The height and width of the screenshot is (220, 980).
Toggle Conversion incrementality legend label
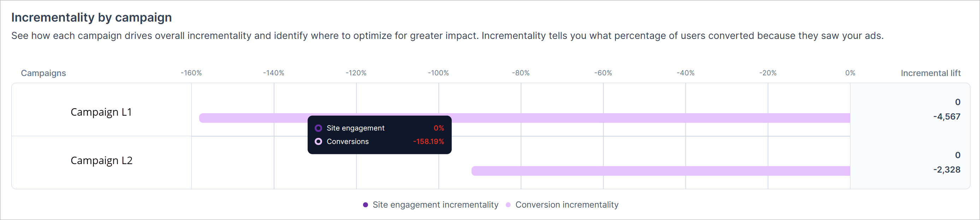point(566,205)
